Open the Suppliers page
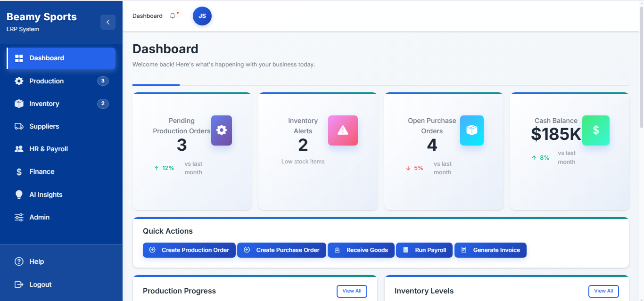The height and width of the screenshot is (301, 644). [61, 126]
